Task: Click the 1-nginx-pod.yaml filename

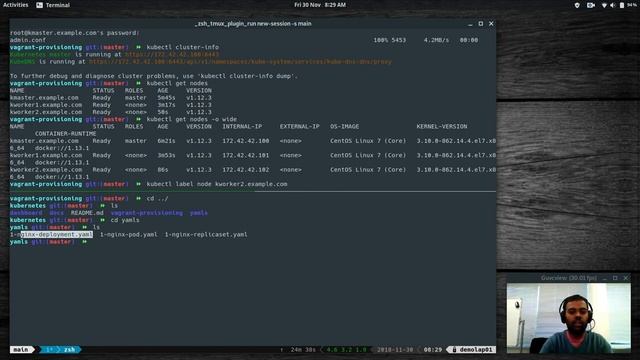Action: click(x=129, y=235)
